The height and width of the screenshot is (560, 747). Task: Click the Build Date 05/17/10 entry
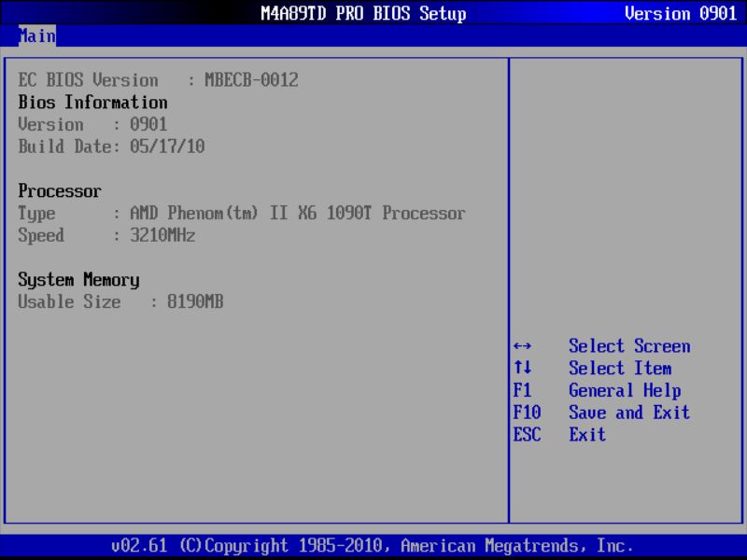pyautogui.click(x=112, y=146)
